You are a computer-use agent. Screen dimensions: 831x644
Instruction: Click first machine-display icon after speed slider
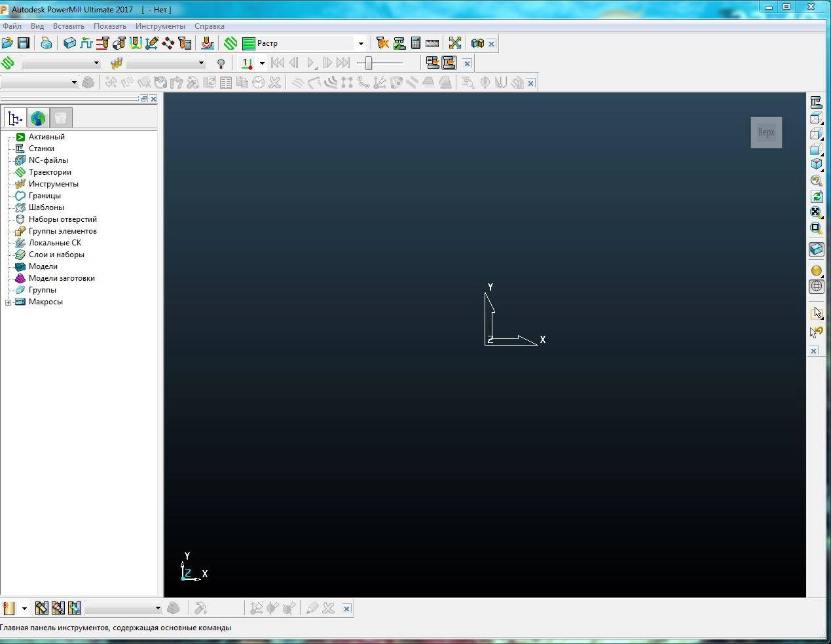[432, 63]
